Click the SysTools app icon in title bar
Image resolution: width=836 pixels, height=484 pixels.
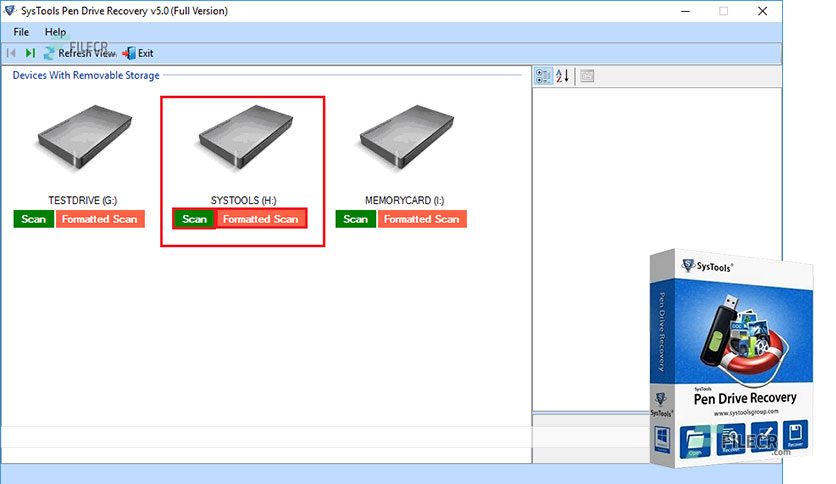click(10, 11)
